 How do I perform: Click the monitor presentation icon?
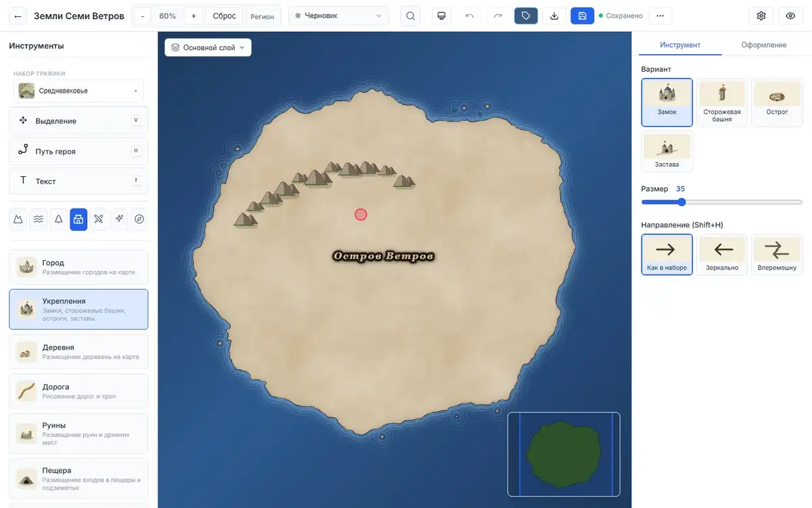[x=442, y=16]
